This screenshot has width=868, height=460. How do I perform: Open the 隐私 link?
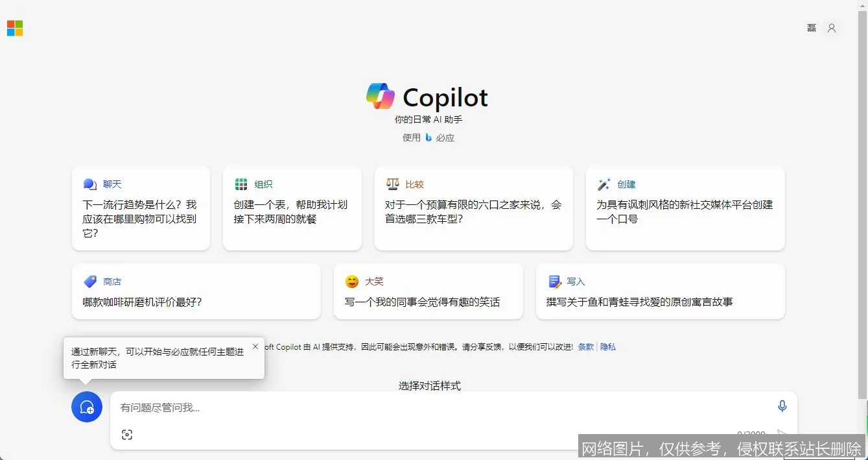tap(608, 346)
